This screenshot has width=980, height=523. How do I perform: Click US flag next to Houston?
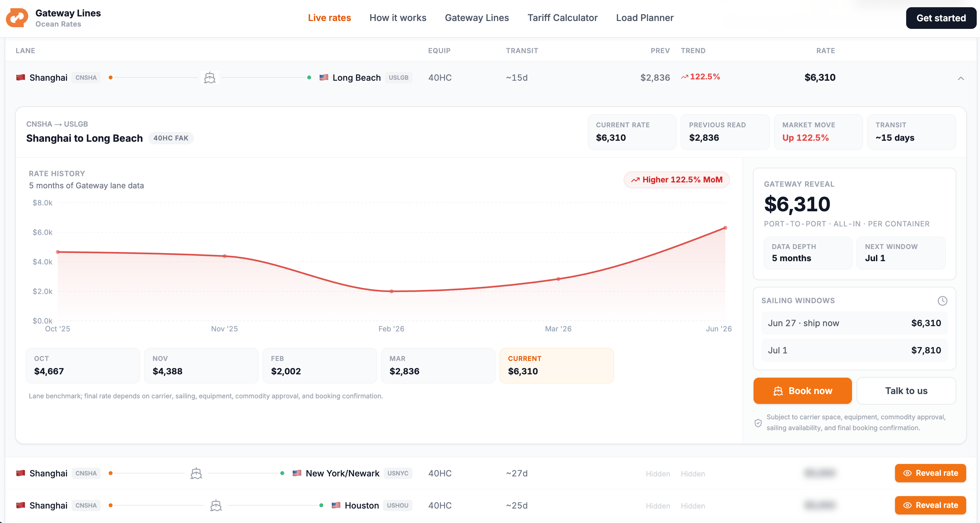tap(336, 506)
